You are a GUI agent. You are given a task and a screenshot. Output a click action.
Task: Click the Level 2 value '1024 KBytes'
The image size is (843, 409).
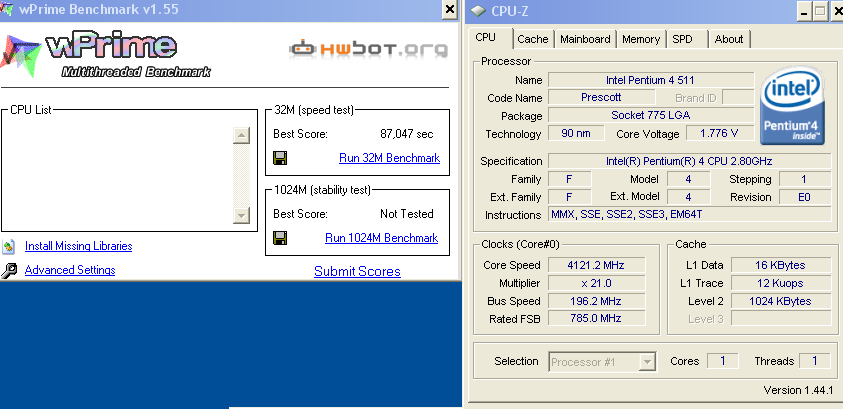click(x=781, y=301)
